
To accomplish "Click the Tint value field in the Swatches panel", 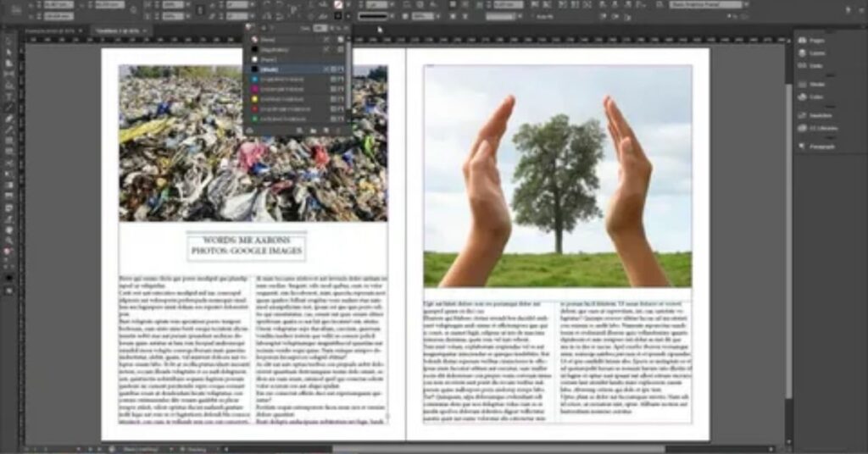I will (320, 28).
